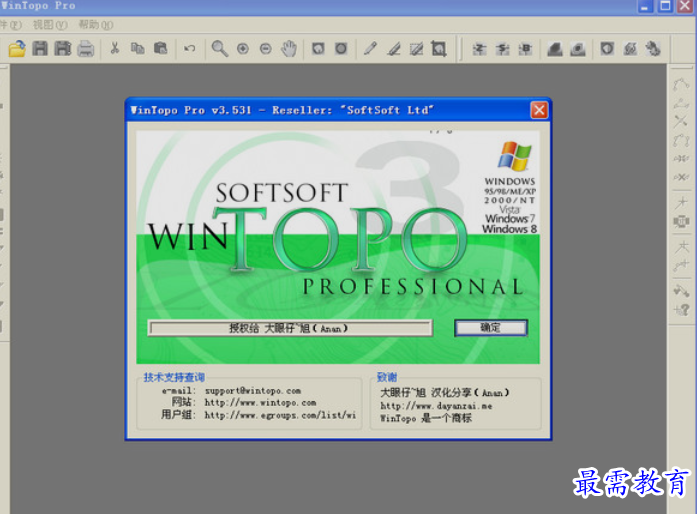Click the B thinning toolbar icon
This screenshot has height=514, width=697.
pyautogui.click(x=525, y=48)
